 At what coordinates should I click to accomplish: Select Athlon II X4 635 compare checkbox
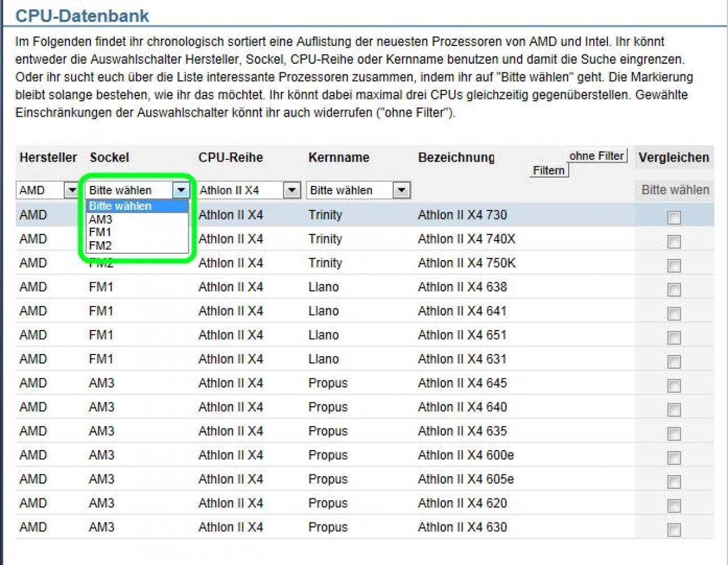(674, 434)
